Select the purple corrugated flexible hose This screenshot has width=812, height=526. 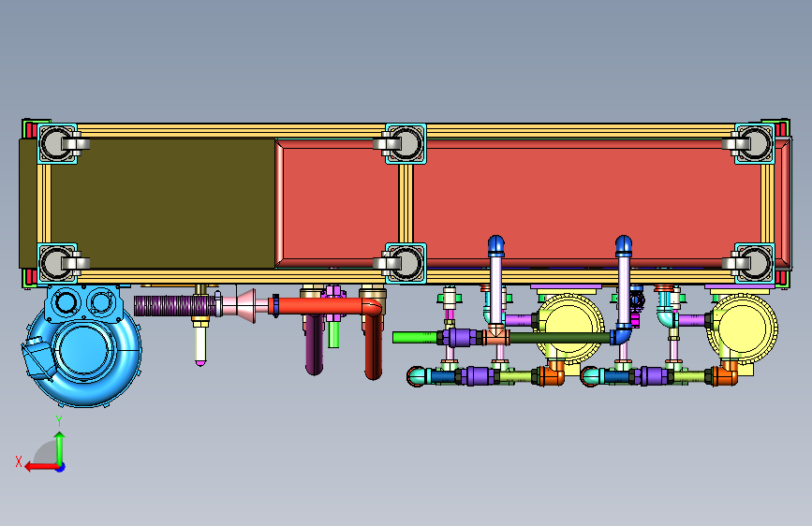(175, 306)
